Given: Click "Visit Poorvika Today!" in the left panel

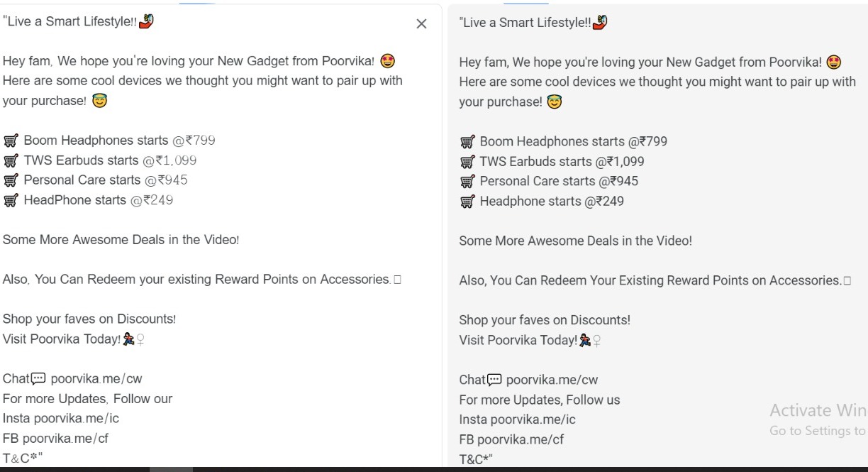Looking at the screenshot, I should (61, 339).
